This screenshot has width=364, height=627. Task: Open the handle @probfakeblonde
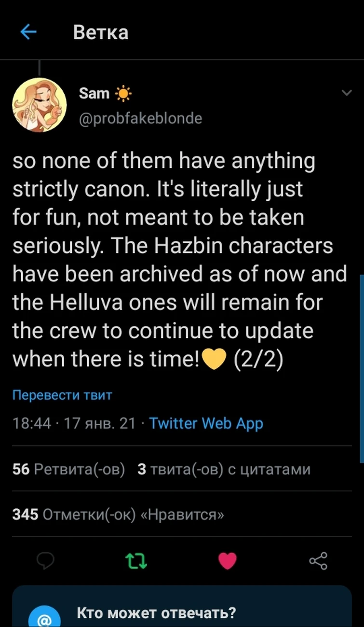[x=141, y=118]
